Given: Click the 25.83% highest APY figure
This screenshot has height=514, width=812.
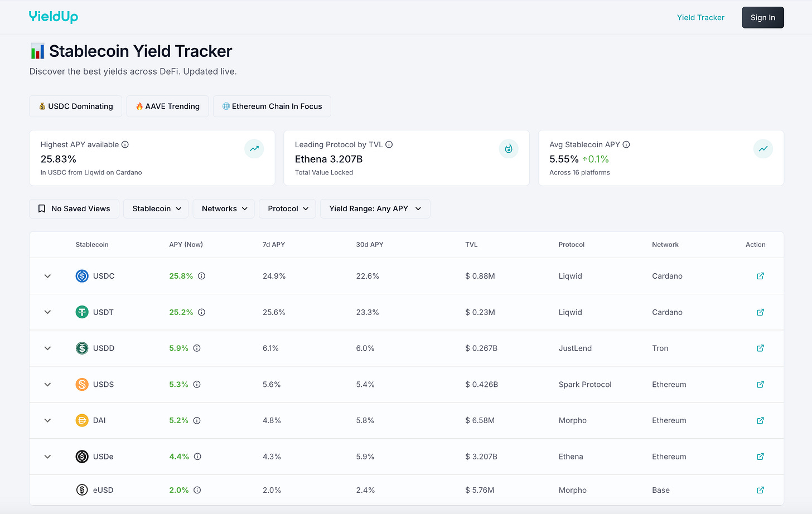Looking at the screenshot, I should coord(59,159).
